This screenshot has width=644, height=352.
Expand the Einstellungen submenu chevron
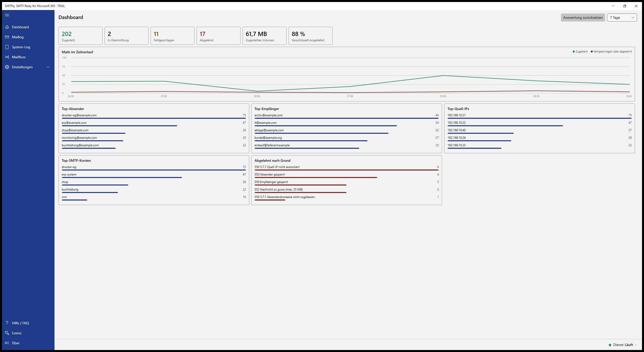pos(48,67)
